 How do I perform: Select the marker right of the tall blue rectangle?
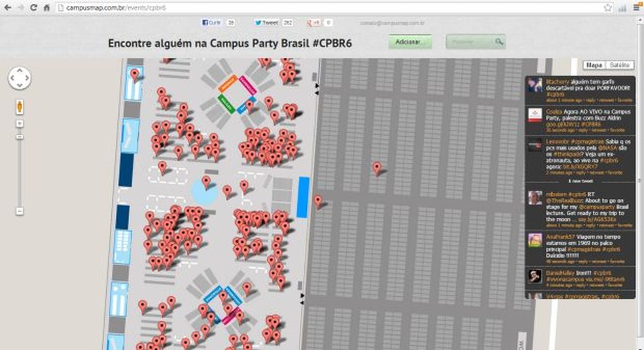click(x=318, y=201)
